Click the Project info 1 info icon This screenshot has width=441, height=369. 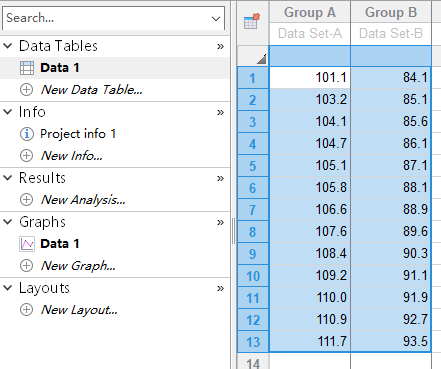27,134
